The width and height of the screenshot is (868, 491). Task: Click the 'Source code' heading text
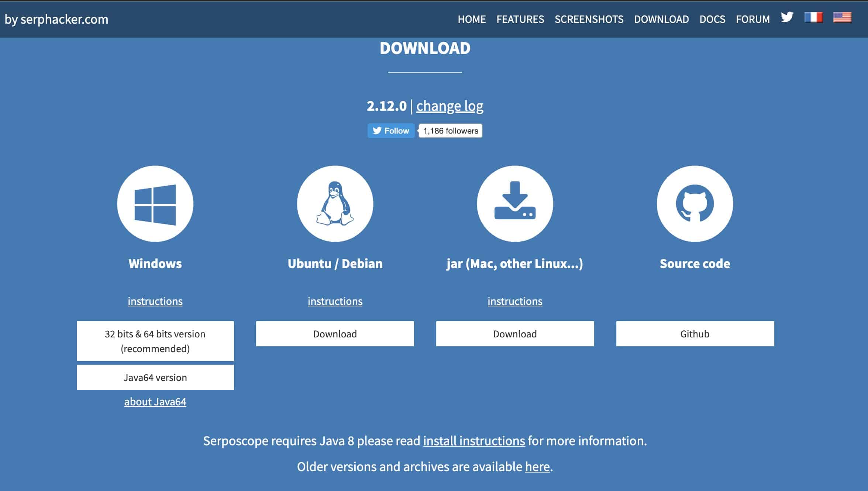pos(695,264)
